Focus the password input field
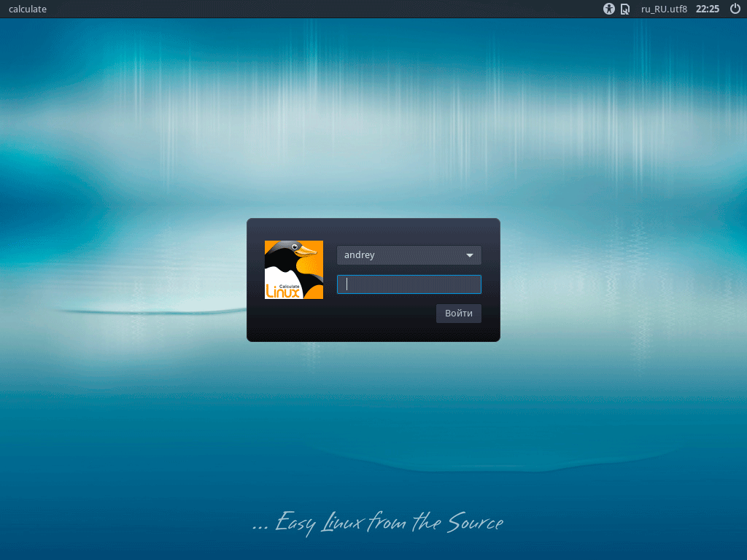Screen dimensions: 747x560 coord(409,284)
